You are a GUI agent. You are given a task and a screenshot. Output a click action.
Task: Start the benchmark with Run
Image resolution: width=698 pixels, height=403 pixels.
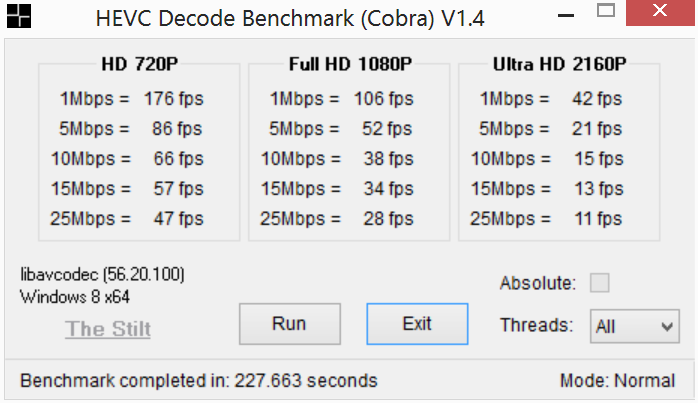point(289,324)
